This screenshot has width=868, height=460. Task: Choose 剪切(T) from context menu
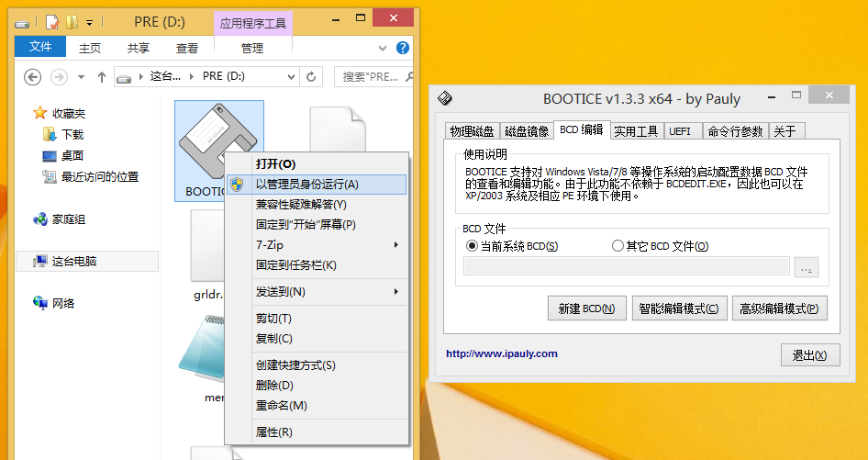317,318
